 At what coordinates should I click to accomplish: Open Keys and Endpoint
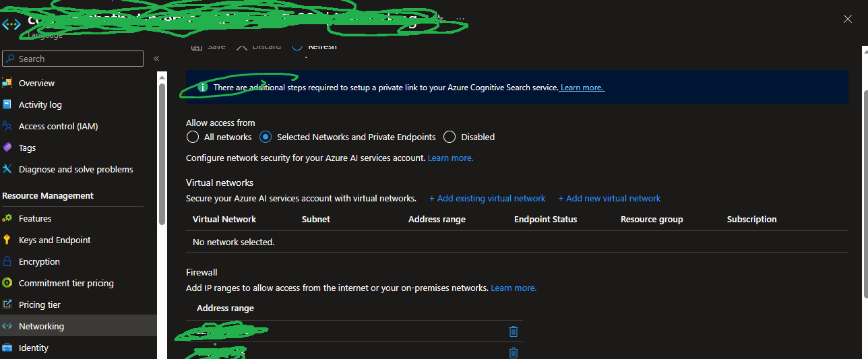click(55, 240)
